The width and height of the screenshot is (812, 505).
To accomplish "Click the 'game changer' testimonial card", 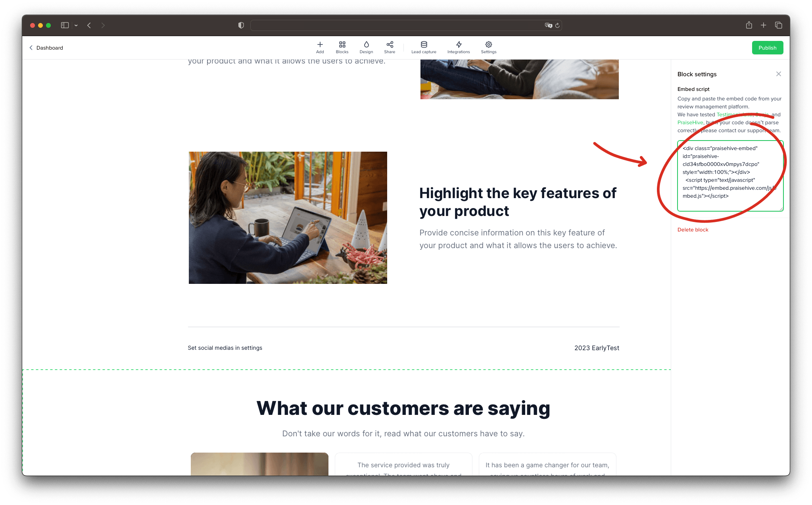I will [547, 465].
